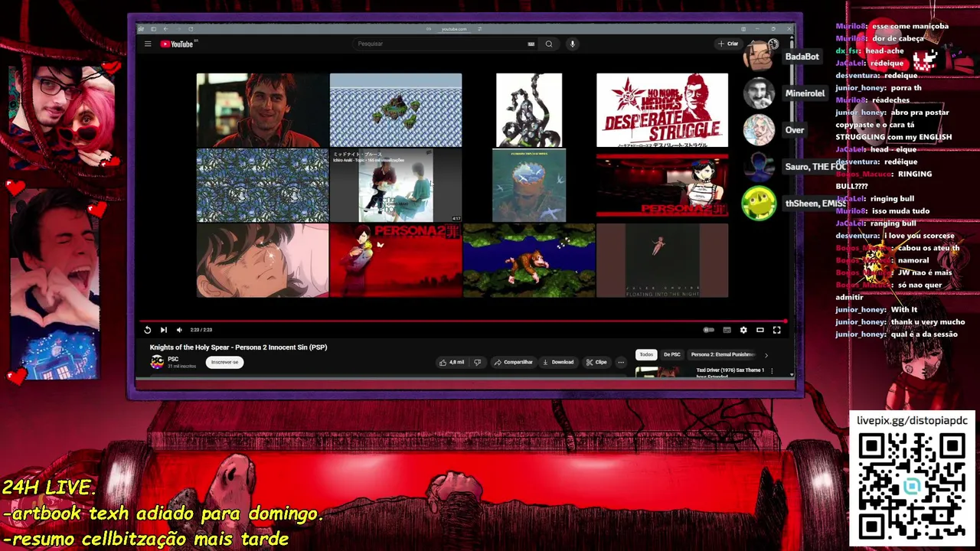The image size is (980, 551).
Task: Open more actions three-dot menu
Action: point(621,362)
